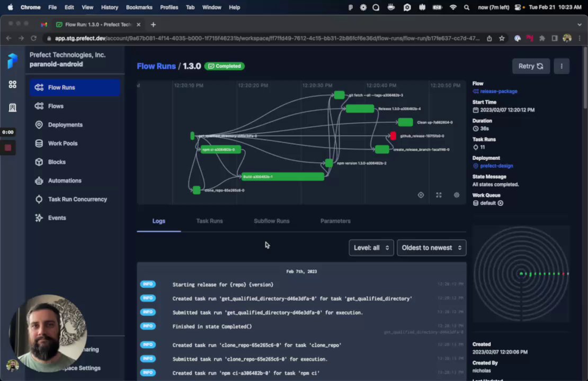Screen dimensions: 588x381
Task: Open the Oldest to newest sort dropdown
Action: tap(432, 248)
